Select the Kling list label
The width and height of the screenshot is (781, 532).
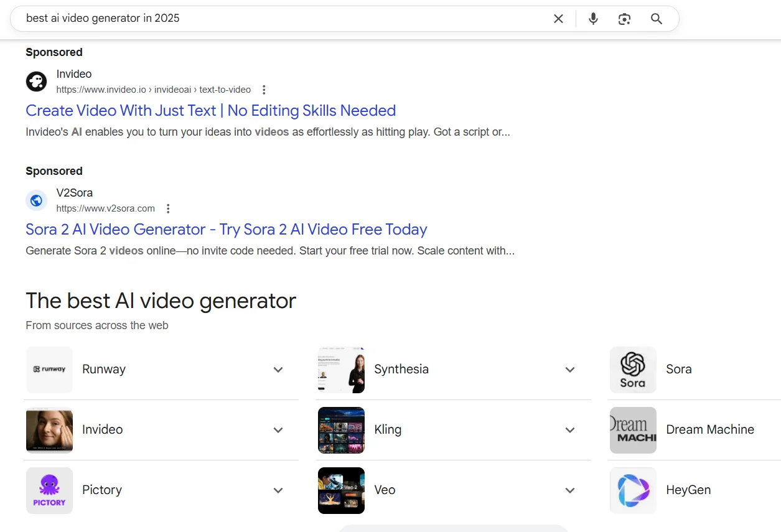[x=388, y=430]
